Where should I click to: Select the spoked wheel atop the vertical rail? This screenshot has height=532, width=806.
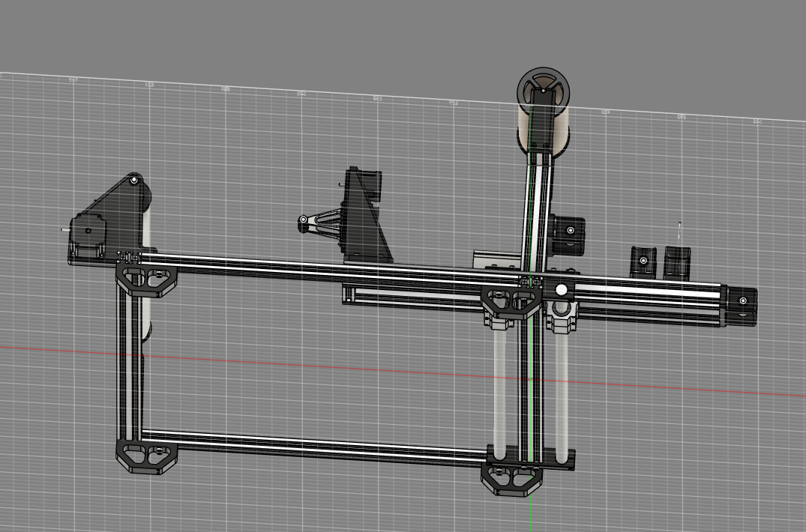tap(544, 88)
